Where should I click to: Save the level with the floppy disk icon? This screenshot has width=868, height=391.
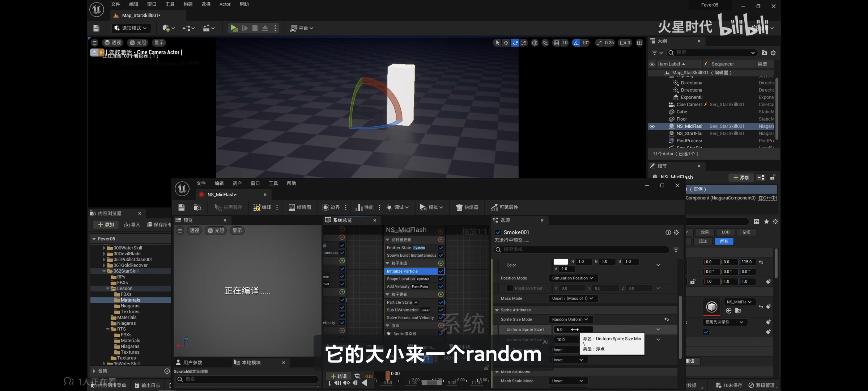pyautogui.click(x=96, y=28)
